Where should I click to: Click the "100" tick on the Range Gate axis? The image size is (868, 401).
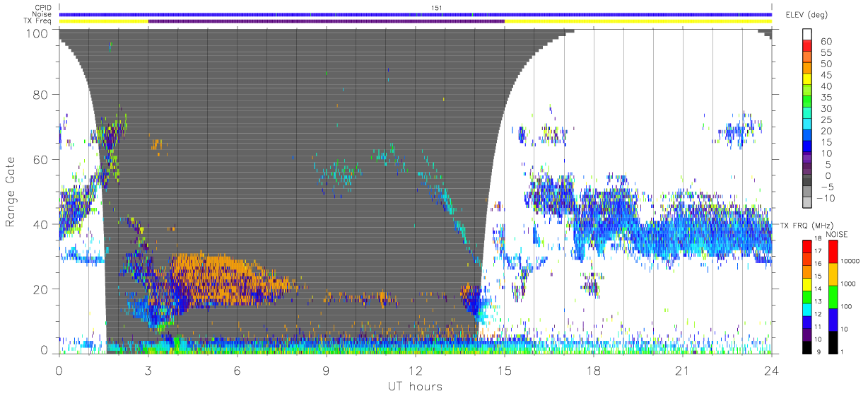pyautogui.click(x=37, y=33)
